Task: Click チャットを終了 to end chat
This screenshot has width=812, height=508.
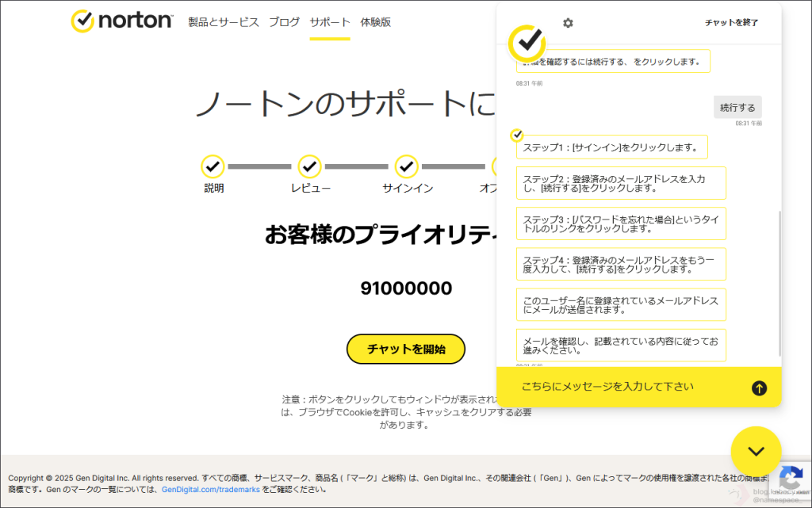Action: coord(731,23)
